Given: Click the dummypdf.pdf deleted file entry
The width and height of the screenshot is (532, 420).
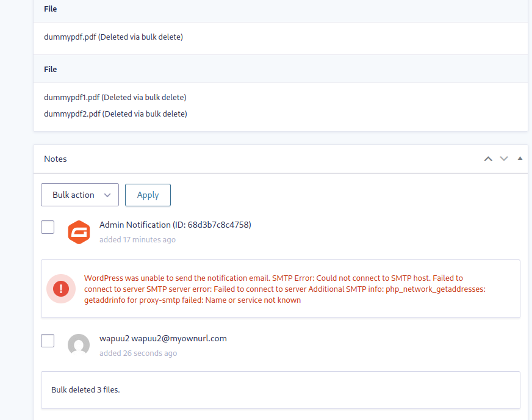Looking at the screenshot, I should (113, 37).
